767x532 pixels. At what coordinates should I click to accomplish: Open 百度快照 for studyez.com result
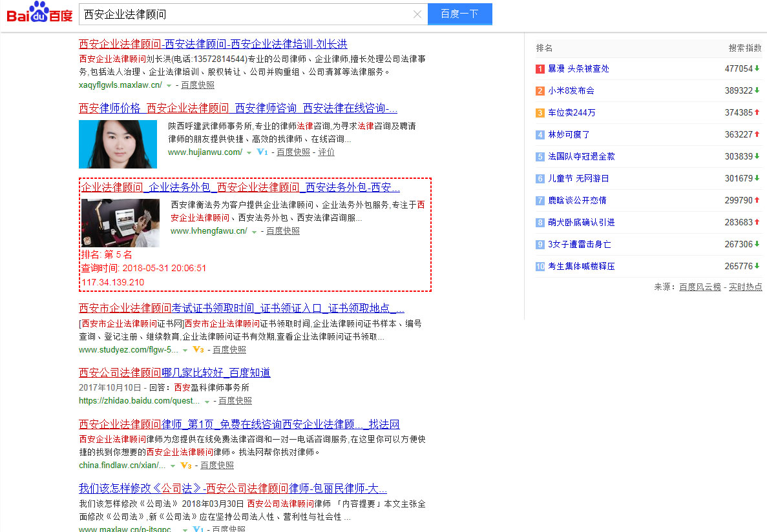point(229,350)
